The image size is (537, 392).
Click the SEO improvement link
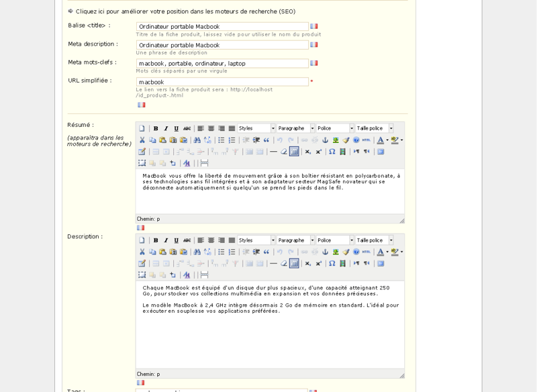click(x=185, y=11)
